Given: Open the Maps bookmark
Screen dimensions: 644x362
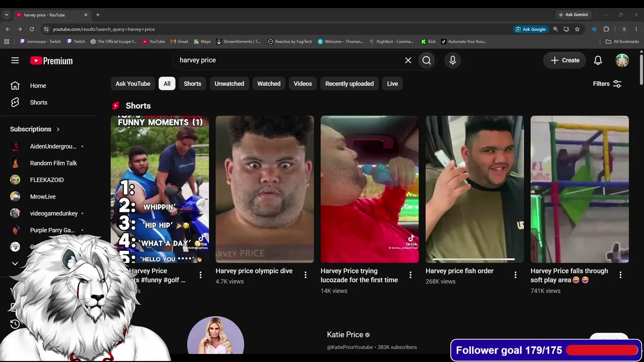Looking at the screenshot, I should coord(202,42).
